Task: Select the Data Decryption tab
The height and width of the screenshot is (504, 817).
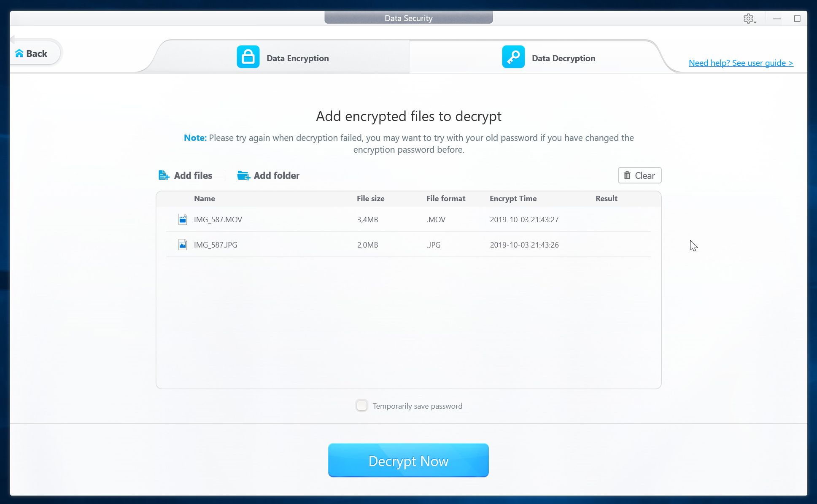Action: pos(563,58)
